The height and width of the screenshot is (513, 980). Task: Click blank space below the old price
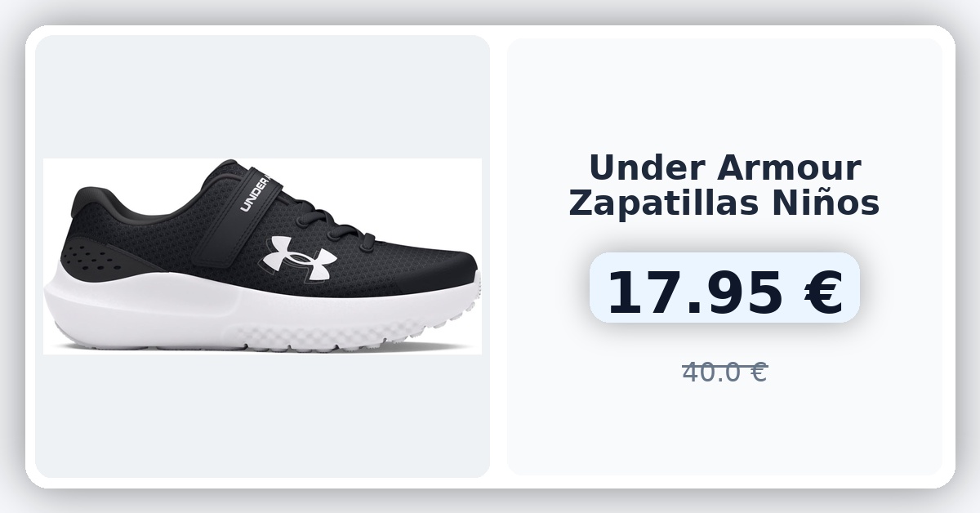pos(724,431)
